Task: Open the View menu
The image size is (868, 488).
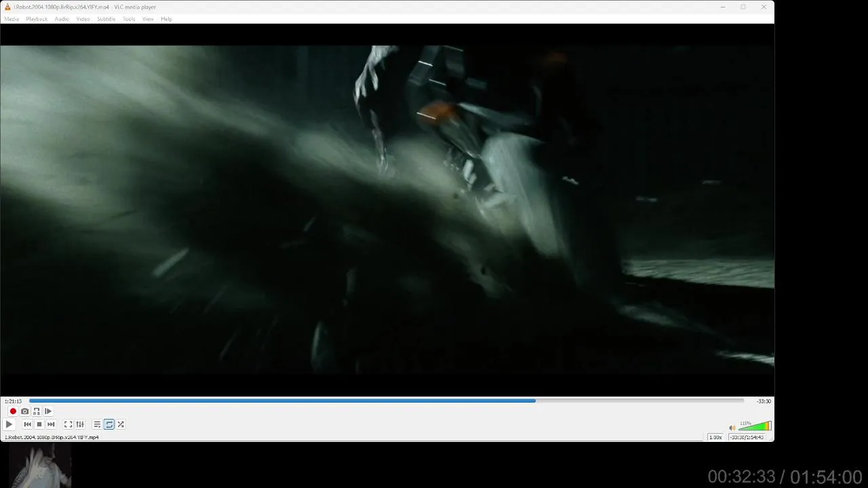Action: point(148,19)
